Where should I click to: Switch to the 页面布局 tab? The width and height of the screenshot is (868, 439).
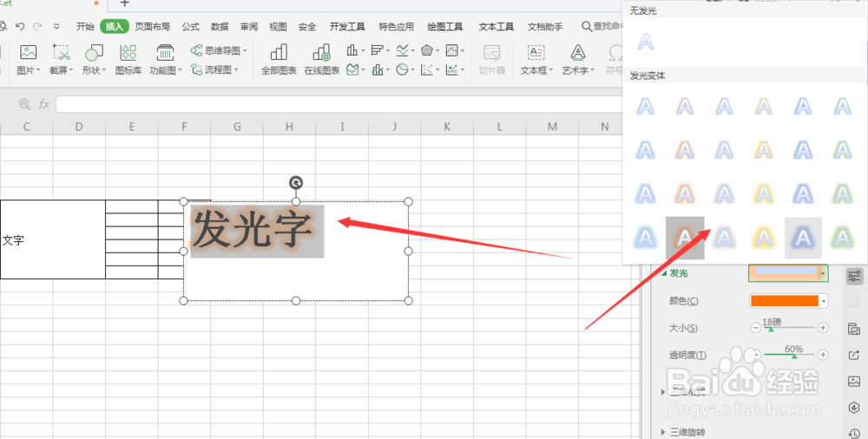(152, 27)
